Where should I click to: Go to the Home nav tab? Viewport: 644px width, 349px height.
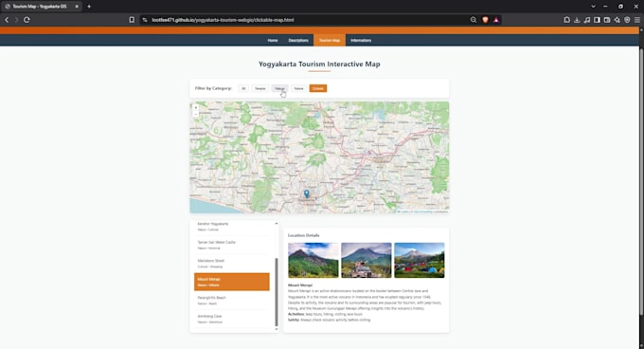click(273, 40)
